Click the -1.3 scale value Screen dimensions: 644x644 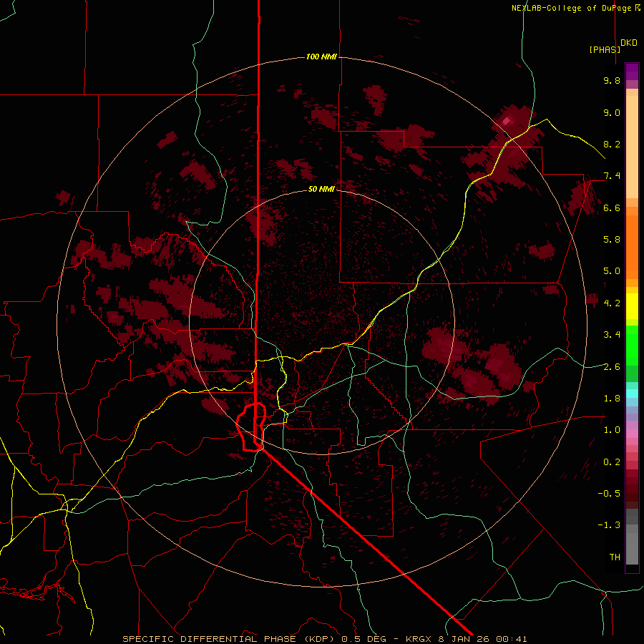(x=609, y=525)
